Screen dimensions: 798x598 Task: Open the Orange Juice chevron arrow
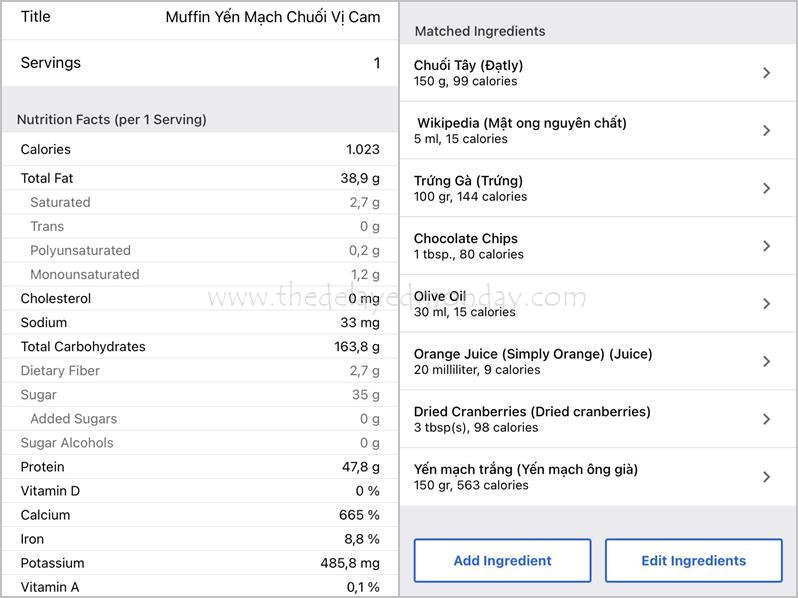(x=767, y=361)
